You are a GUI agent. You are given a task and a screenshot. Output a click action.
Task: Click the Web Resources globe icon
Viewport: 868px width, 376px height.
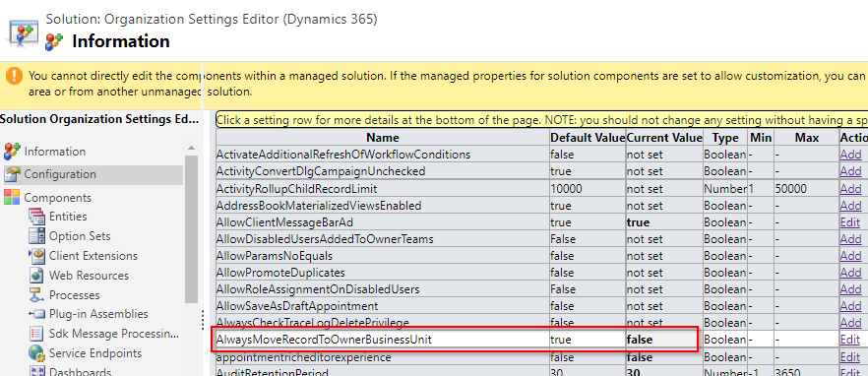pos(36,276)
